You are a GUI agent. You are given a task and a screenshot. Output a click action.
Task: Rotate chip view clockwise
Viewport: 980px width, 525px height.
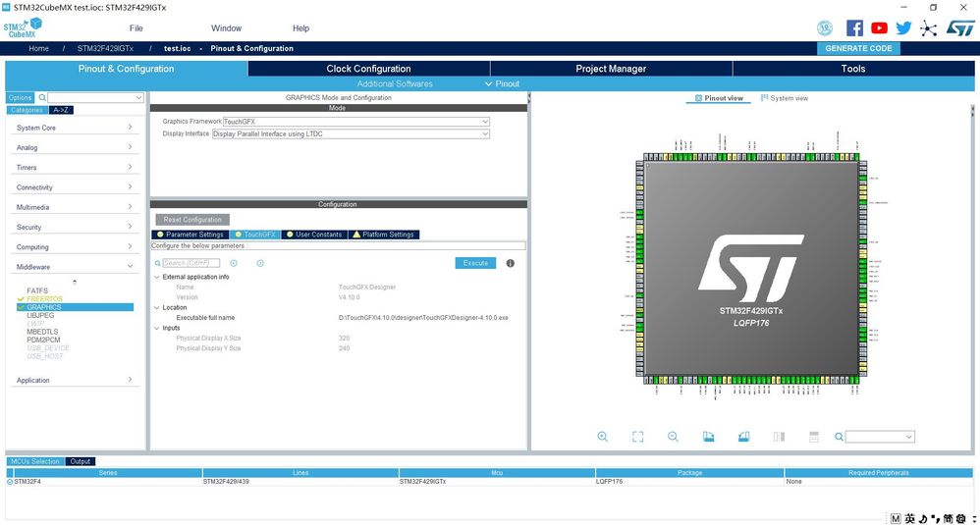point(708,437)
